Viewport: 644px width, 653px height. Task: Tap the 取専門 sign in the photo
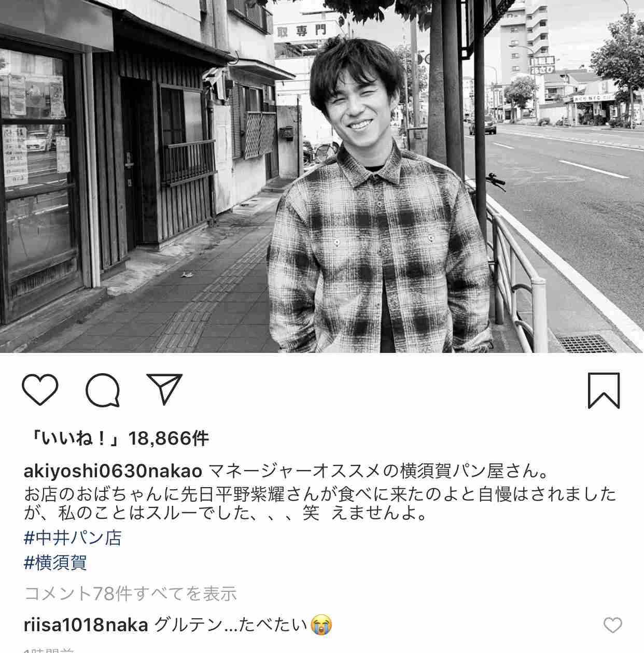pos(301,31)
